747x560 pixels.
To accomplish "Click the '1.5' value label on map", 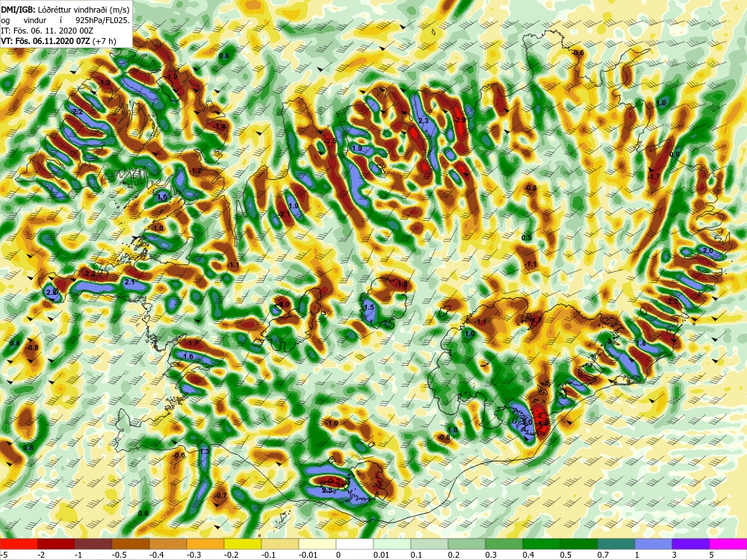I will [369, 308].
